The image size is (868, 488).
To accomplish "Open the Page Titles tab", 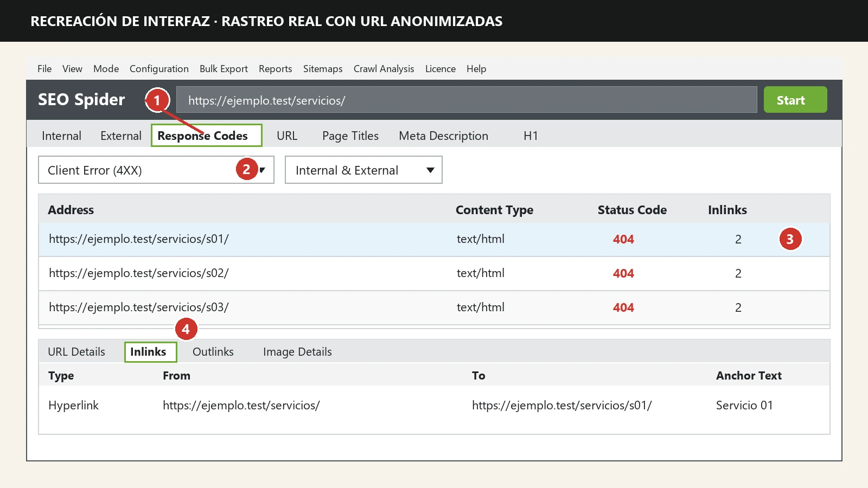I will tap(350, 136).
